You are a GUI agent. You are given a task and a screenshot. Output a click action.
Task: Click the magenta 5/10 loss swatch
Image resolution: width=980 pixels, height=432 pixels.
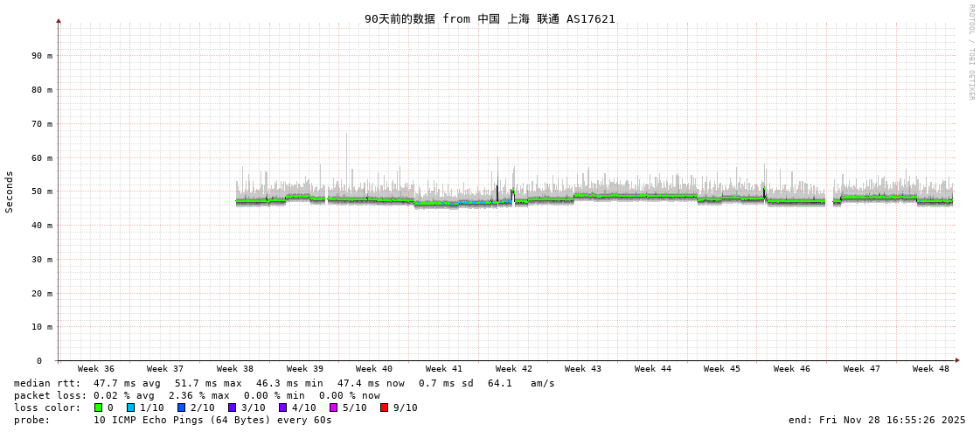tap(334, 408)
